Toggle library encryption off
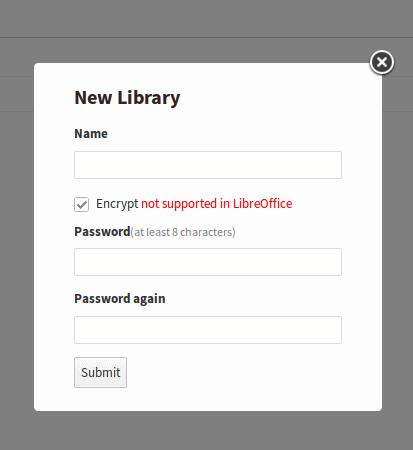 [x=81, y=204]
